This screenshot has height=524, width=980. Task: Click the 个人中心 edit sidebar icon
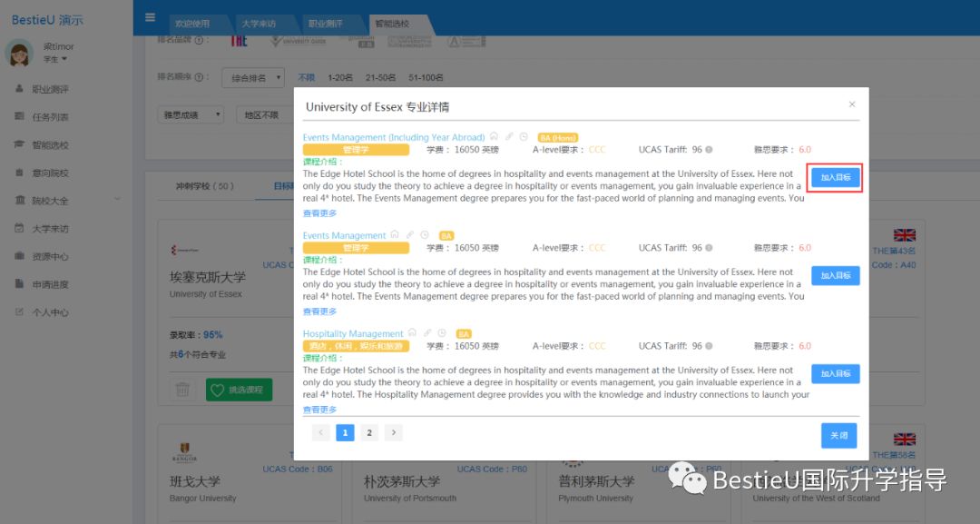tap(19, 311)
